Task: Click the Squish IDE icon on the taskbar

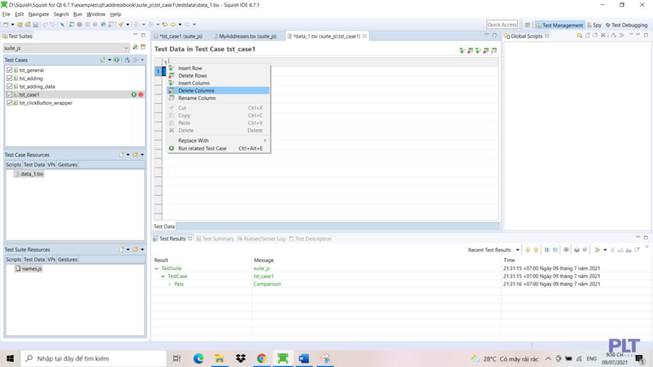Action: click(x=283, y=358)
